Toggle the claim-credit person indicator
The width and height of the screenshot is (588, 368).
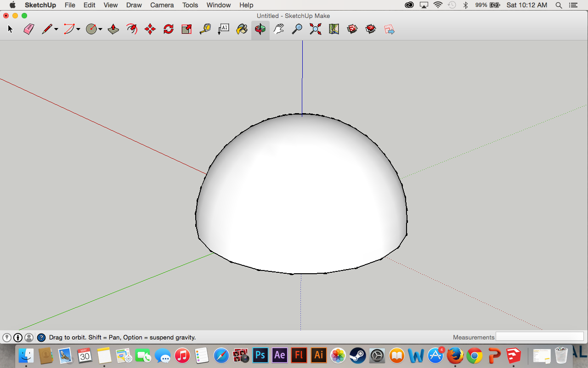click(x=29, y=337)
